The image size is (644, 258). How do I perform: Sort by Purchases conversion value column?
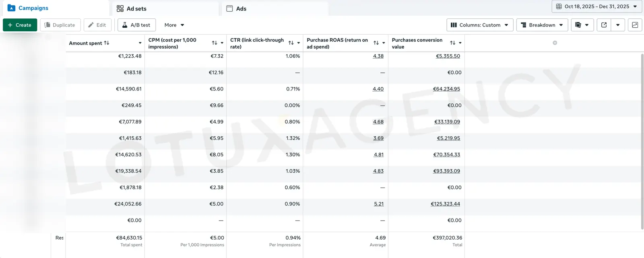click(453, 43)
